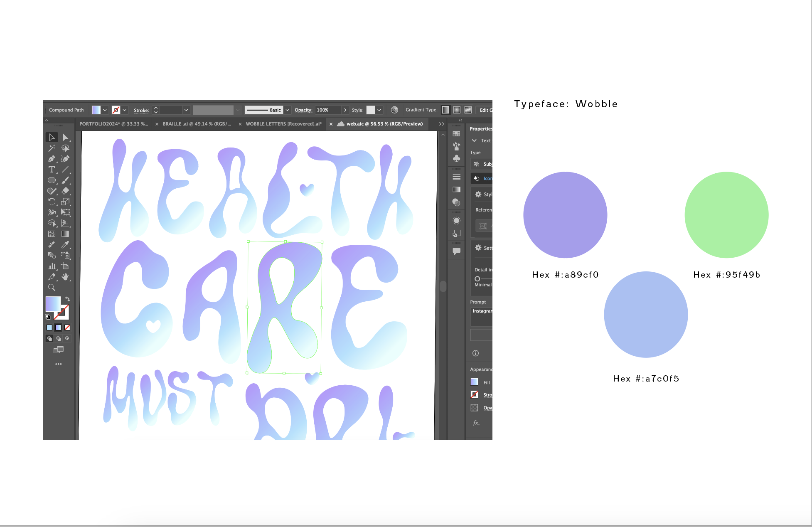Image resolution: width=812 pixels, height=527 pixels.
Task: Click the Edit Gradient button
Action: [x=484, y=110]
